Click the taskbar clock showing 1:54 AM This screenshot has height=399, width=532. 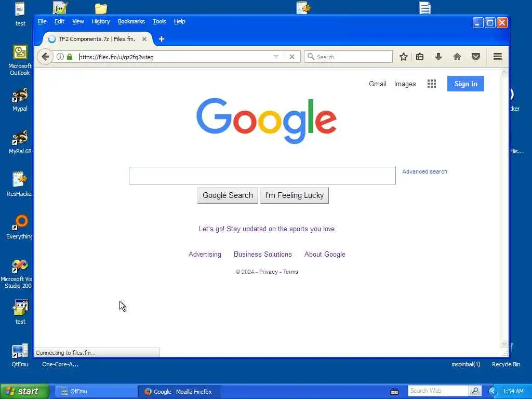(513, 392)
